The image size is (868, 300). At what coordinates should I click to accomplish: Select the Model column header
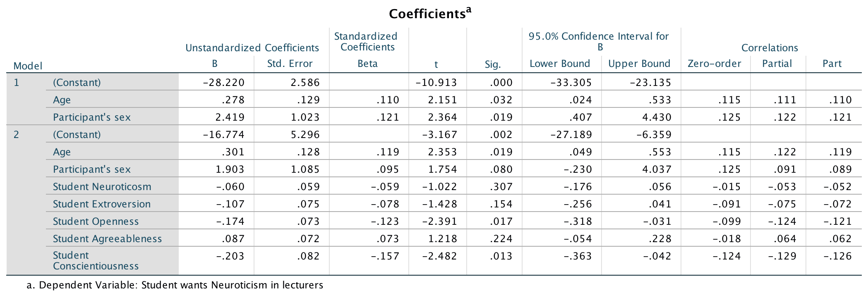coord(28,66)
